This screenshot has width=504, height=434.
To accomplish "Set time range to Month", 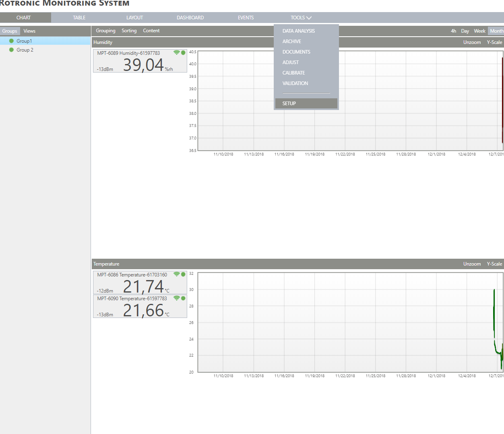I will click(496, 31).
